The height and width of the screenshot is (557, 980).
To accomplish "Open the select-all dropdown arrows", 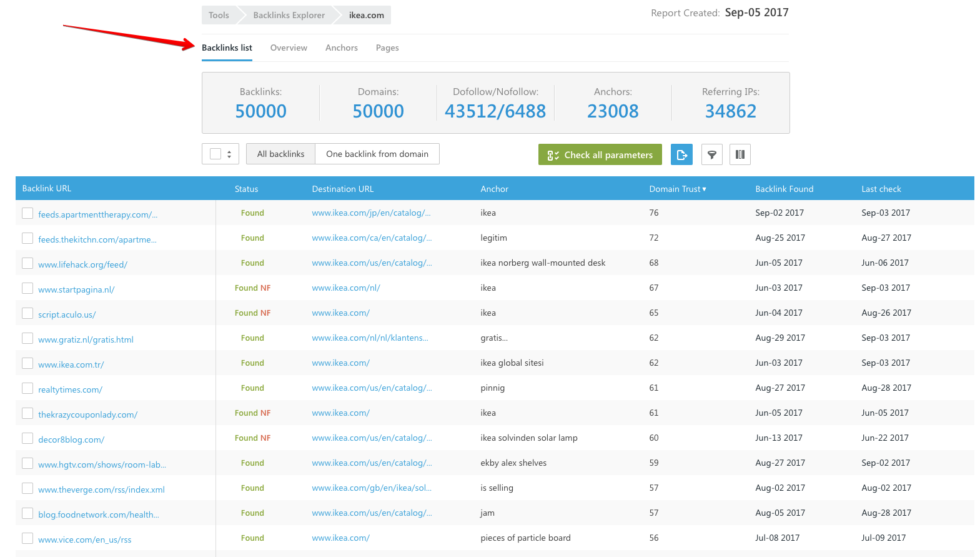I will (229, 154).
